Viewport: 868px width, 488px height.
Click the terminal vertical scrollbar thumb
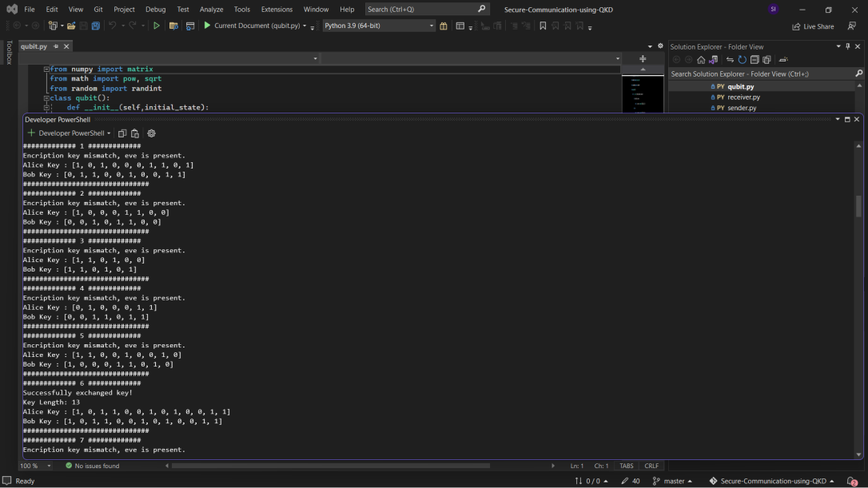[x=858, y=206]
